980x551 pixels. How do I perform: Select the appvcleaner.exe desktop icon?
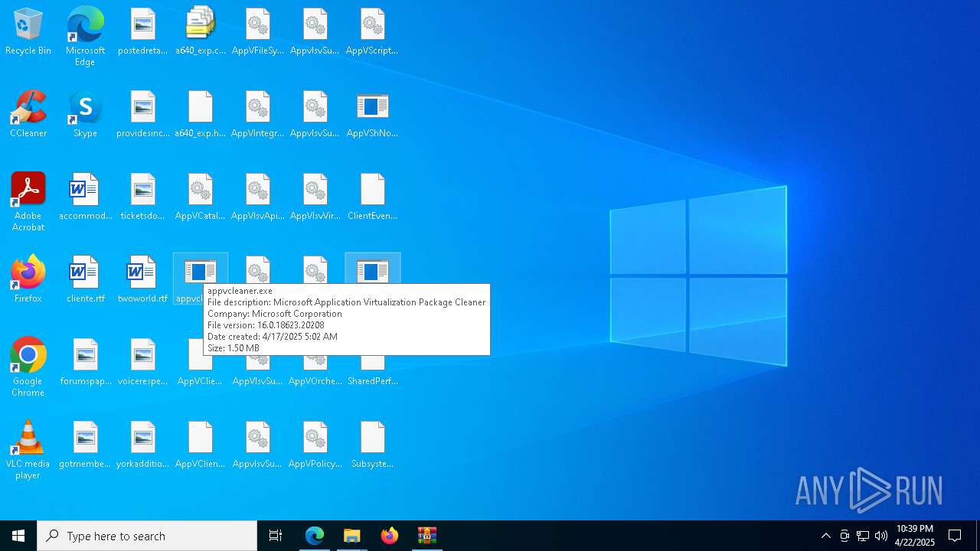201,272
